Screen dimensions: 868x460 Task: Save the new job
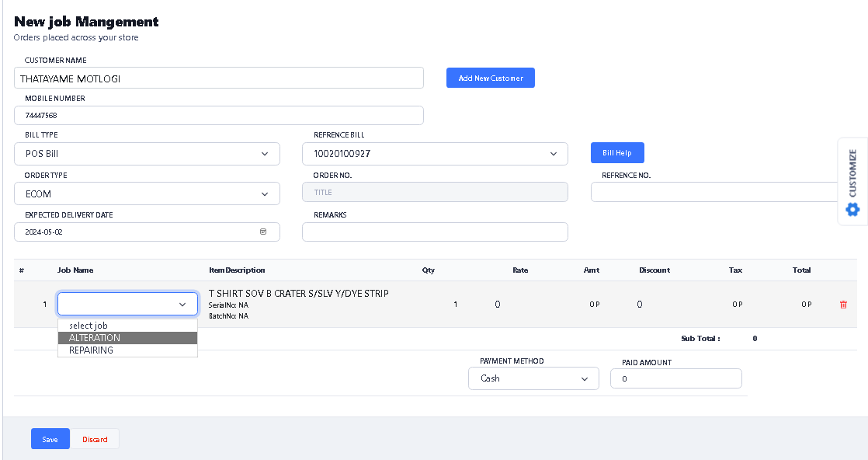click(x=50, y=439)
